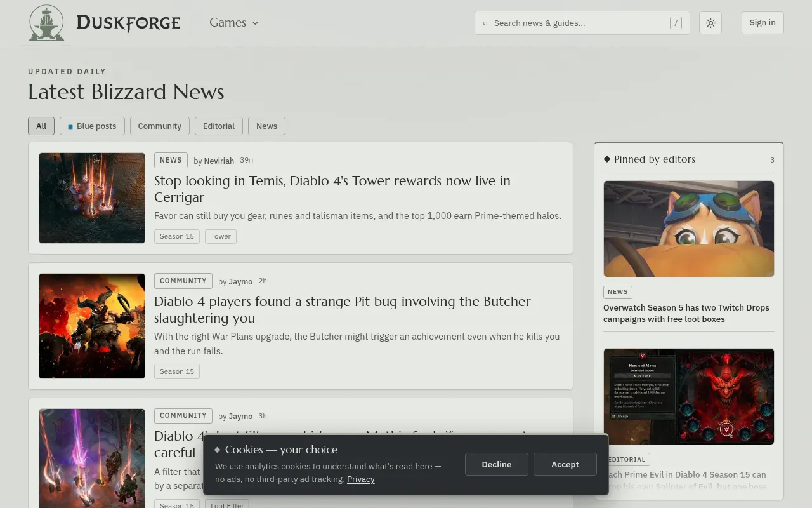This screenshot has width=812, height=508.
Task: Click the Tower tag
Action: pyautogui.click(x=221, y=236)
